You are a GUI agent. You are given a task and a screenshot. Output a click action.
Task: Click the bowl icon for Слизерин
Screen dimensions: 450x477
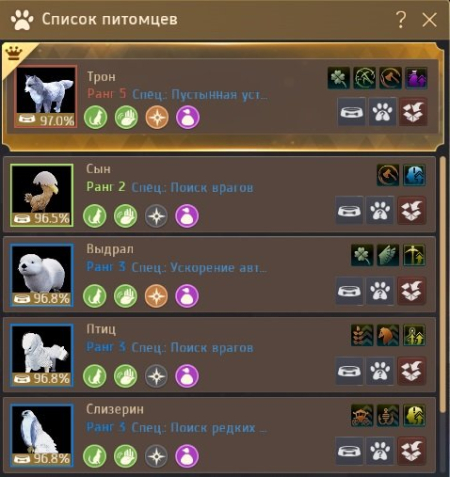[349, 451]
